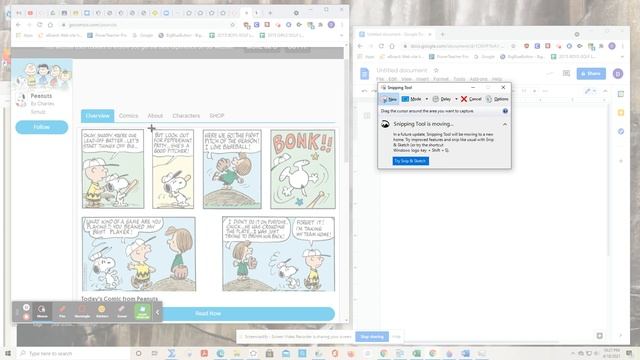Go back in the Docs browser window

click(x=360, y=46)
